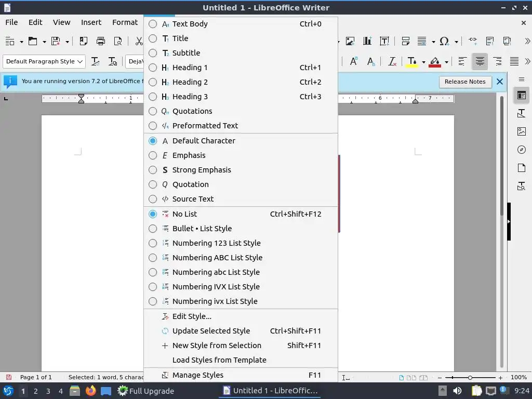
Task: Apply yellow highlighting color swatch
Action: 412,61
